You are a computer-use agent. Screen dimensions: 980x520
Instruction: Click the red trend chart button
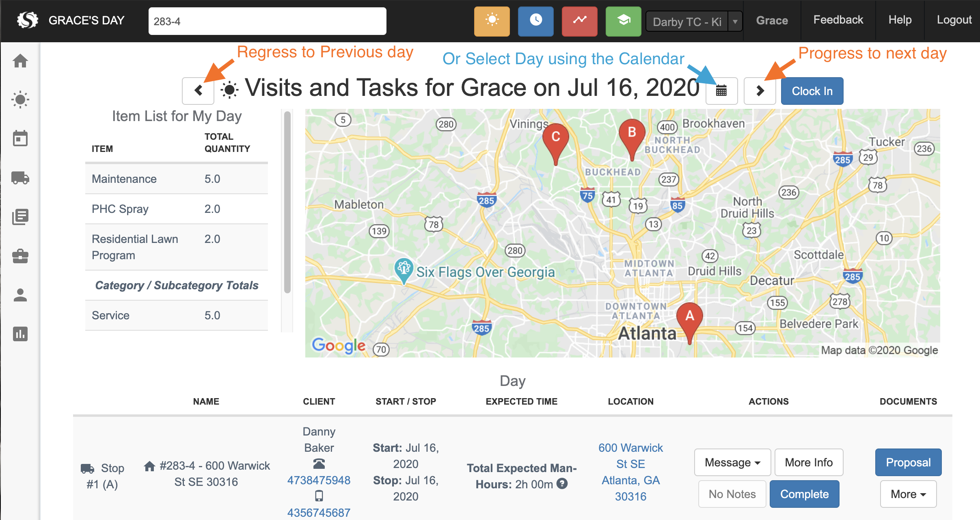coord(579,21)
